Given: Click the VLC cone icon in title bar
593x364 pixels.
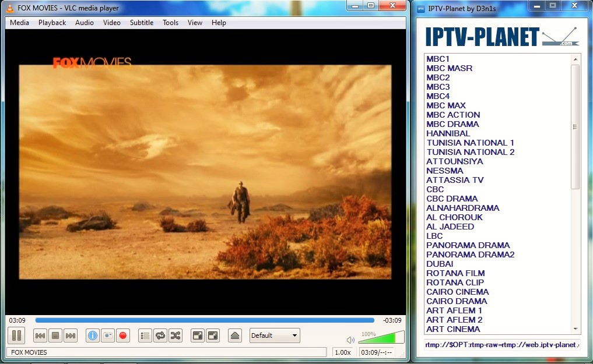Looking at the screenshot, I should (x=10, y=8).
